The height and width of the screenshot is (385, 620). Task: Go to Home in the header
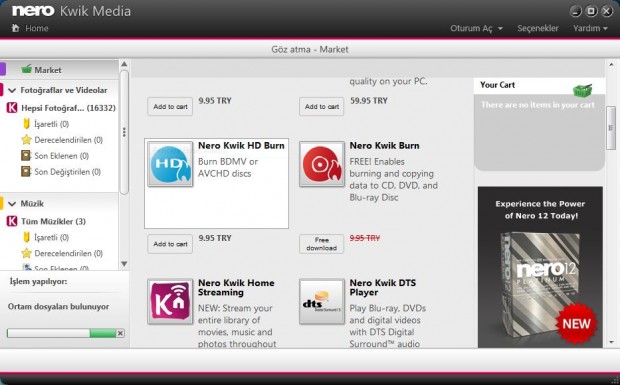click(37, 28)
